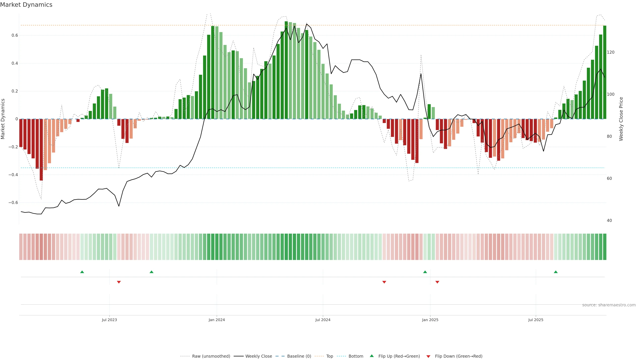The width and height of the screenshot is (644, 362).
Task: Click the Flip Down marker just after Jan 2025
Action: 437,282
